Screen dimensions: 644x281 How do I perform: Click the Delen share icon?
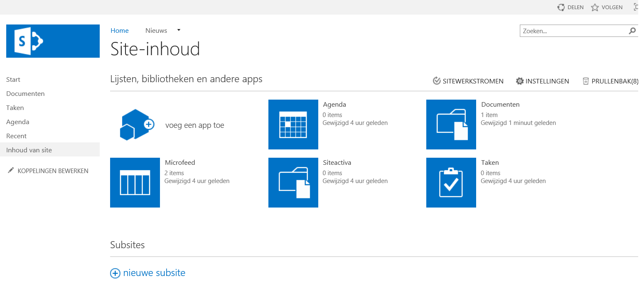coord(561,7)
